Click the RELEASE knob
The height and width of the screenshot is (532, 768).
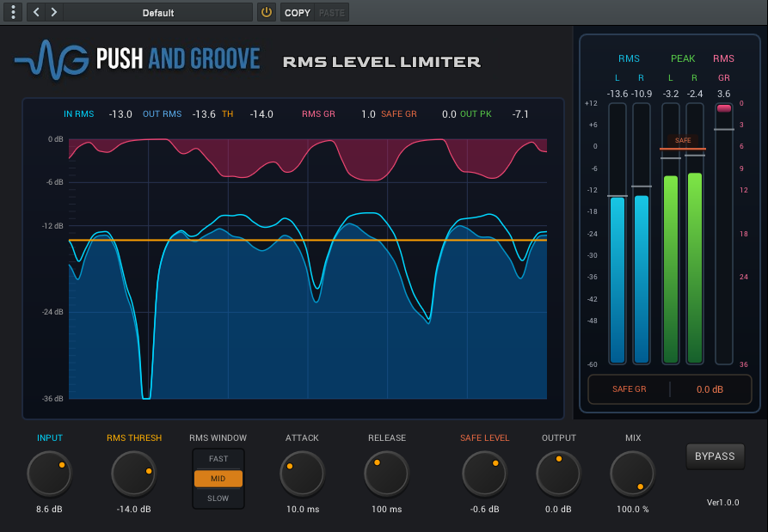(x=386, y=474)
